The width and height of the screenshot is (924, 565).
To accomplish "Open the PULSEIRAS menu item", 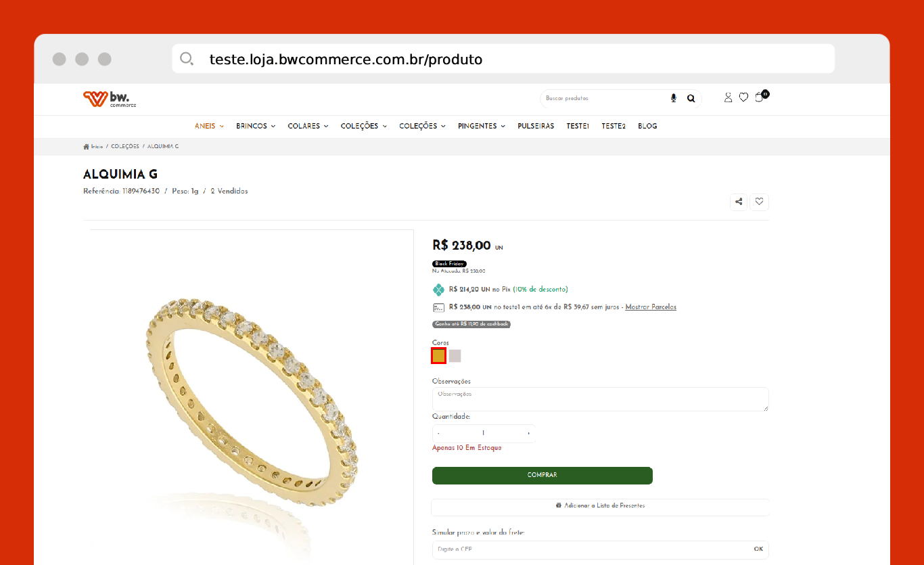I will 536,127.
